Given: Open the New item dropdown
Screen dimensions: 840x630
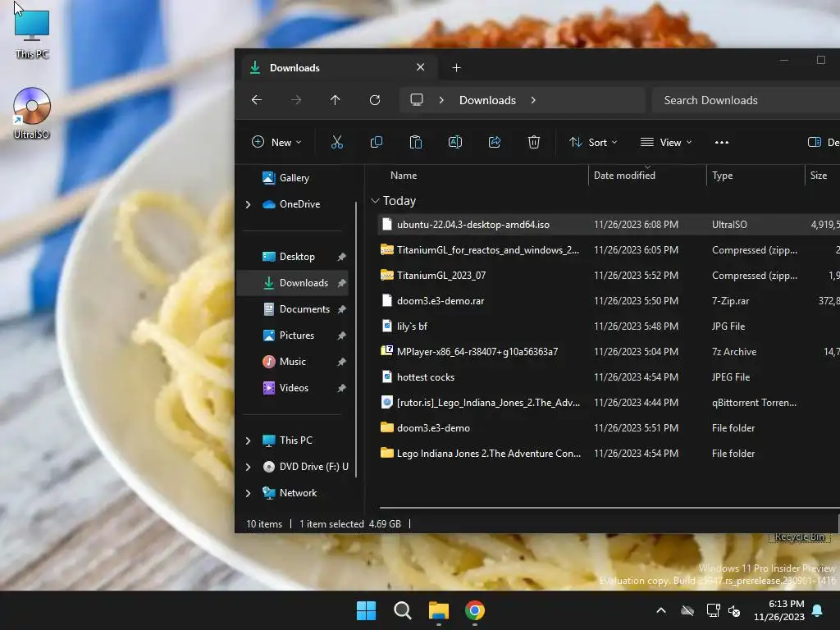Looking at the screenshot, I should click(x=276, y=142).
